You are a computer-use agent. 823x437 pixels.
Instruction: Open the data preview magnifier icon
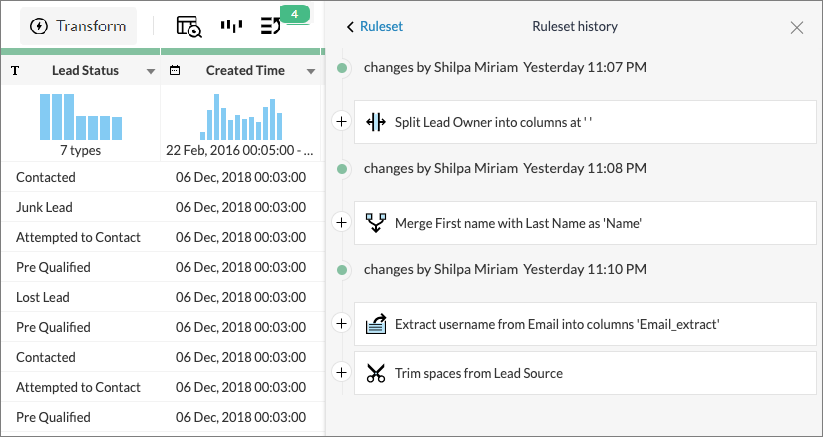point(189,27)
